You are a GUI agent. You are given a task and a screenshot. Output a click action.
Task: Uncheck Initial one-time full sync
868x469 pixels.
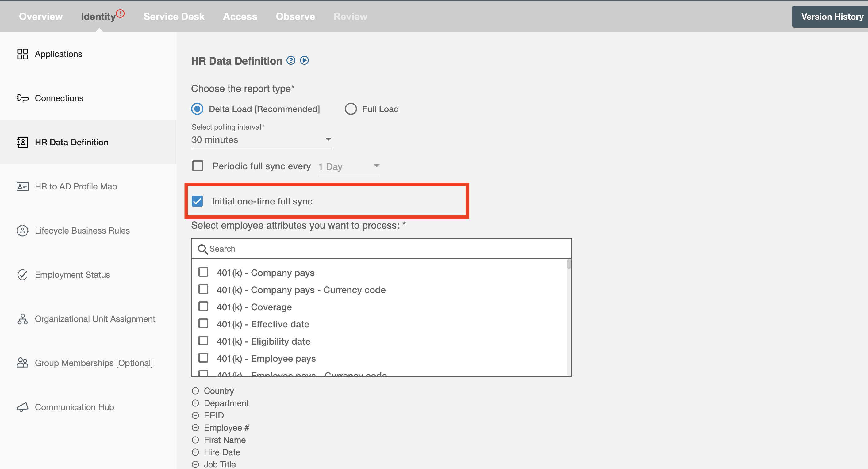click(x=197, y=201)
